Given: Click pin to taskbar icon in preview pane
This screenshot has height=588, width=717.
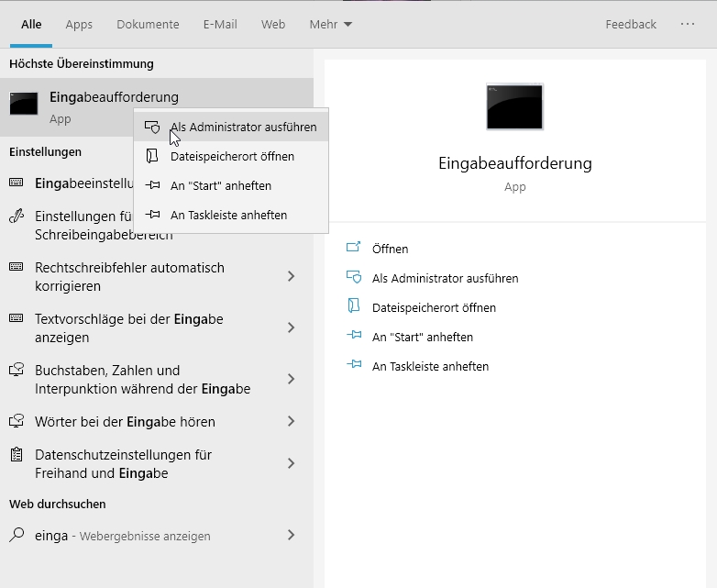Looking at the screenshot, I should (354, 365).
